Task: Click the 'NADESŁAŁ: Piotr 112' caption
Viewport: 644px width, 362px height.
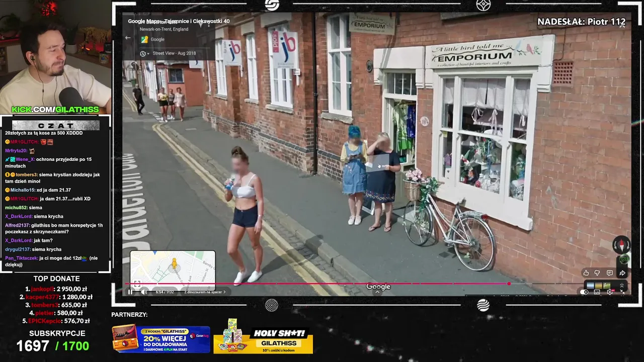Action: (582, 22)
